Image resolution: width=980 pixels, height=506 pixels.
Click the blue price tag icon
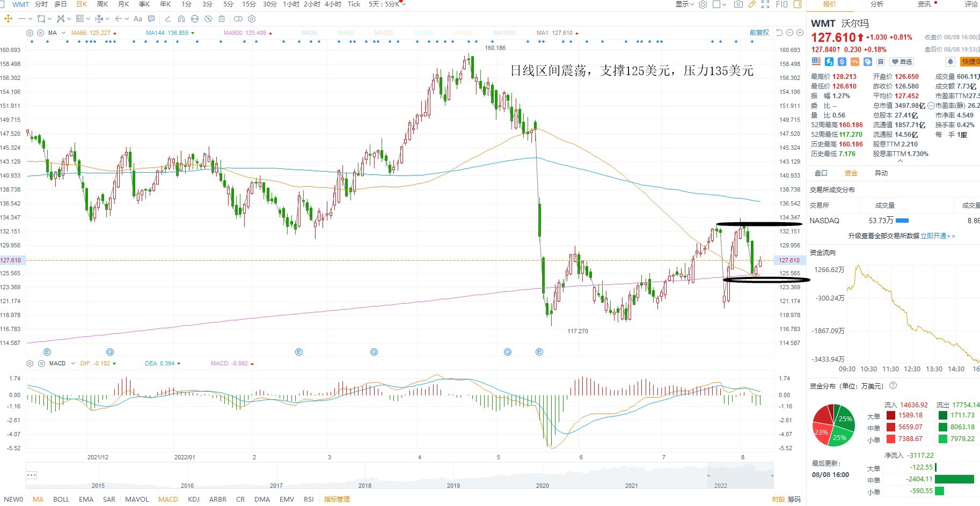[x=868, y=62]
